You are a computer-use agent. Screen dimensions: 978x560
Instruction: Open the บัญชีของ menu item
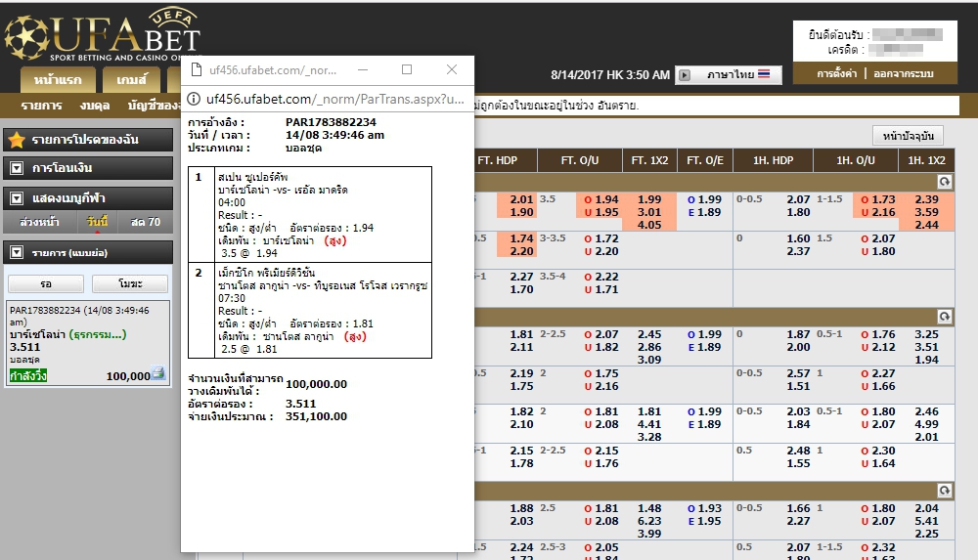[154, 106]
